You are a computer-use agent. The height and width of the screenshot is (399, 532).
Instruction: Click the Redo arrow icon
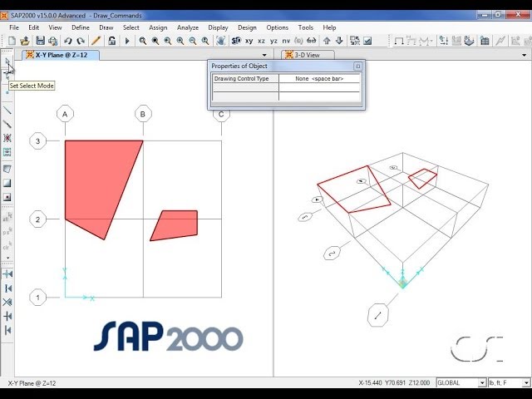[x=81, y=41]
